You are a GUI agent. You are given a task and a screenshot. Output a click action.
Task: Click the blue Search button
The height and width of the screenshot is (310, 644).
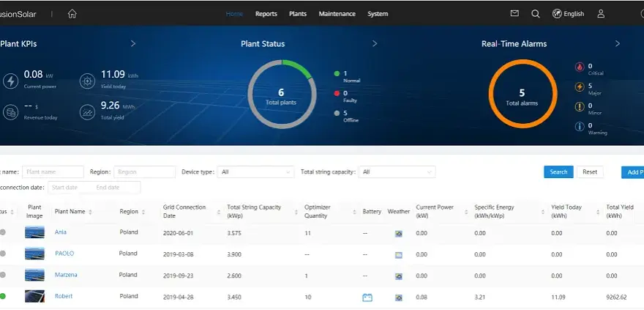tap(558, 172)
